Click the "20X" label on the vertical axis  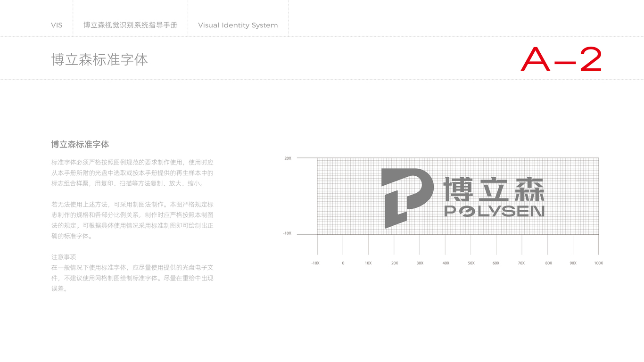point(288,158)
